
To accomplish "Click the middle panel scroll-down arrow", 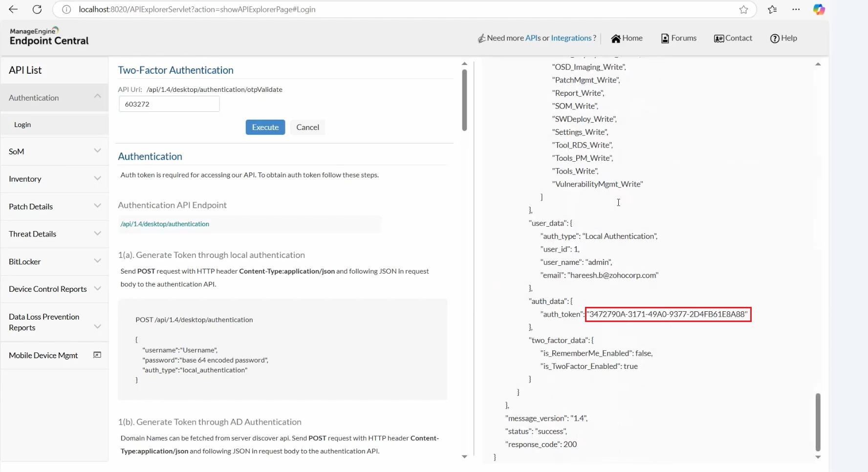I will pos(464,456).
